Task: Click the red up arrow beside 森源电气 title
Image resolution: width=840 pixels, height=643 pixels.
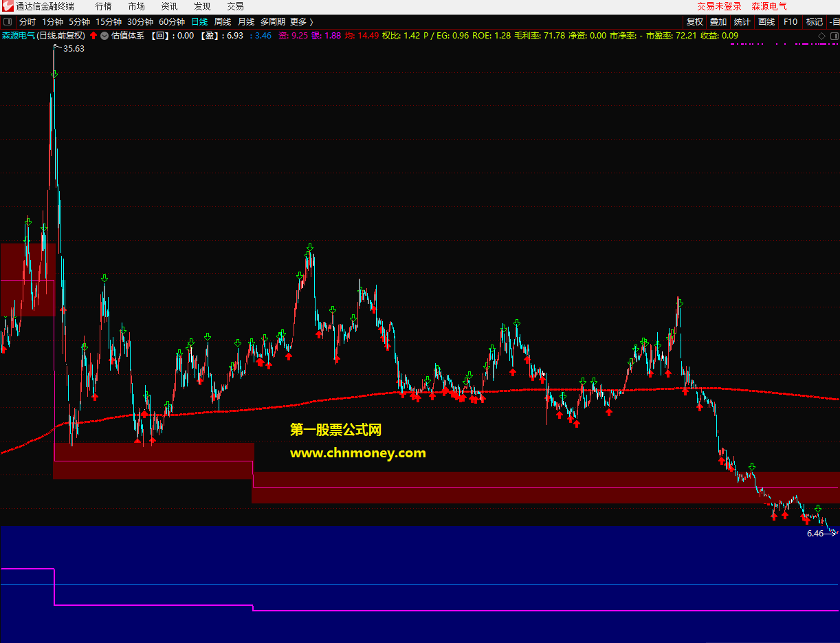Action: [93, 35]
